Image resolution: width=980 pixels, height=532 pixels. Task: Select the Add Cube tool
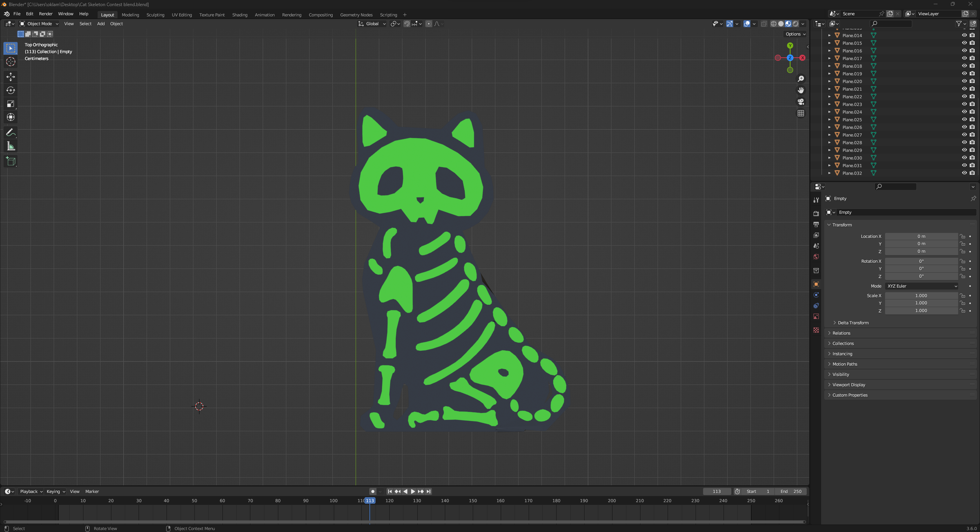click(x=11, y=162)
